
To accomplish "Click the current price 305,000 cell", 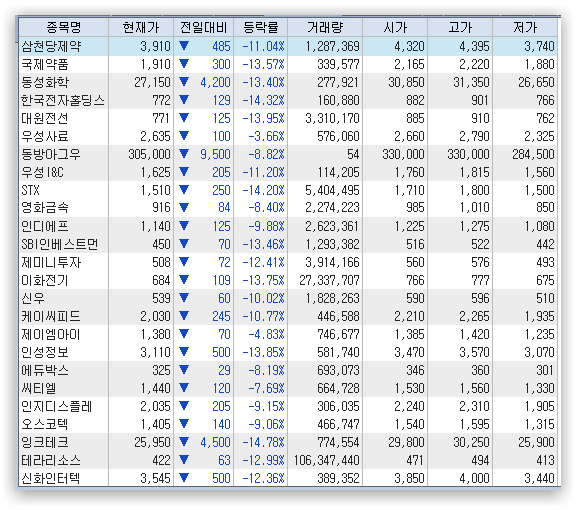I will pos(150,154).
